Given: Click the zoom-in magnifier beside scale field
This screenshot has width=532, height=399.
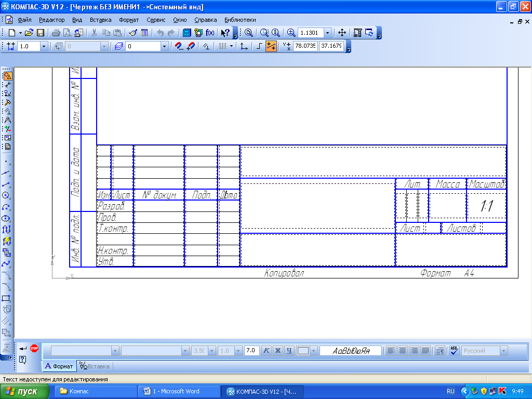Looking at the screenshot, I should click(291, 33).
